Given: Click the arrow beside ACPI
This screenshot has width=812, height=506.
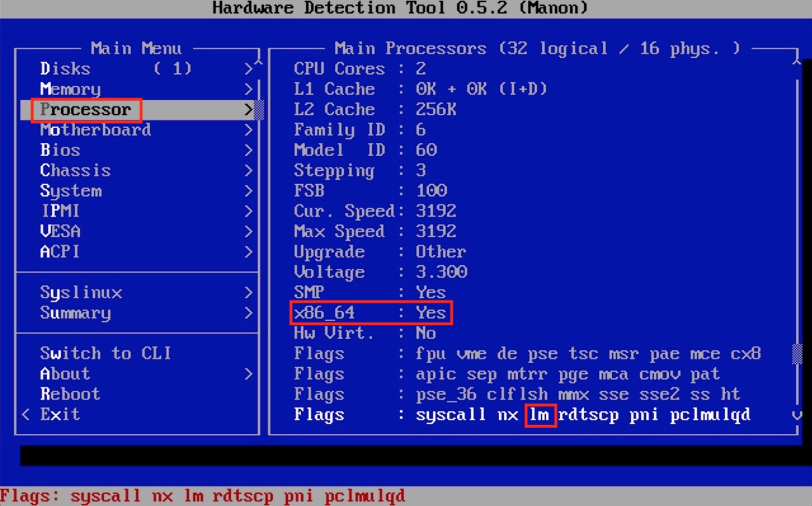Looking at the screenshot, I should (249, 252).
